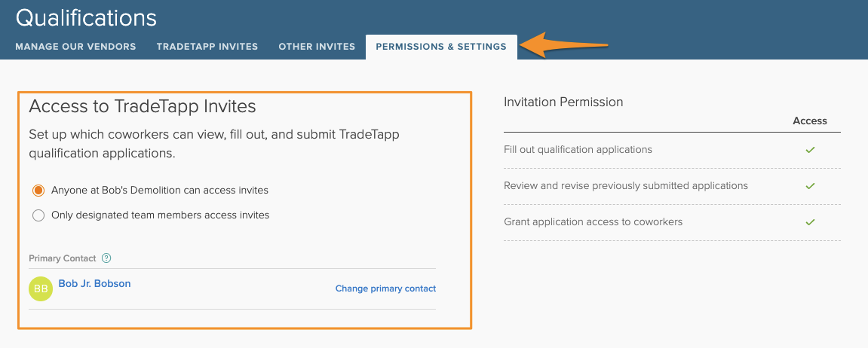Viewport: 868px width, 348px height.
Task: Click the Access column header
Action: (x=810, y=121)
